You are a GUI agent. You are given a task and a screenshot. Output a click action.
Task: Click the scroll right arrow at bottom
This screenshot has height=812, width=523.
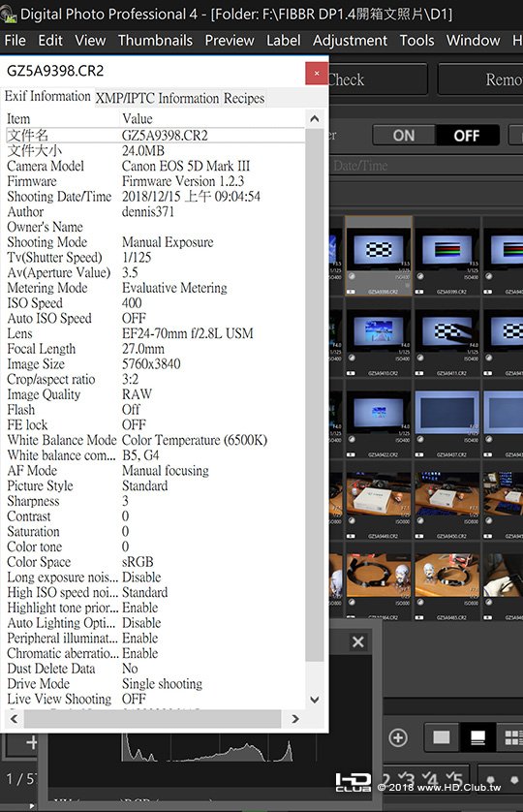pyautogui.click(x=295, y=719)
